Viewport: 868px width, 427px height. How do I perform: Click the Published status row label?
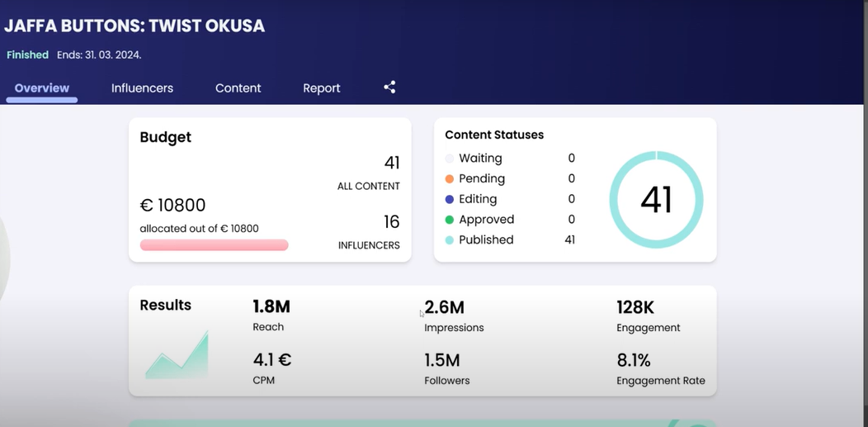click(x=486, y=240)
